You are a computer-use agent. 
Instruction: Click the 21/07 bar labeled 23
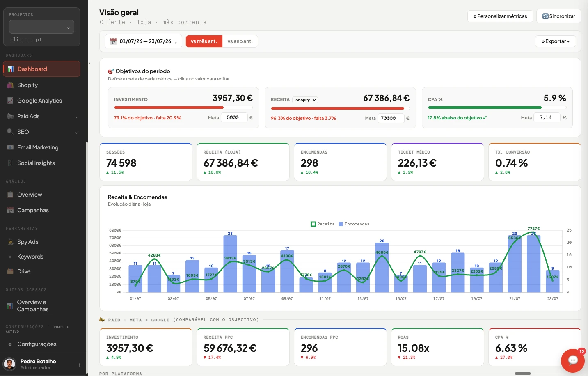pyautogui.click(x=515, y=264)
